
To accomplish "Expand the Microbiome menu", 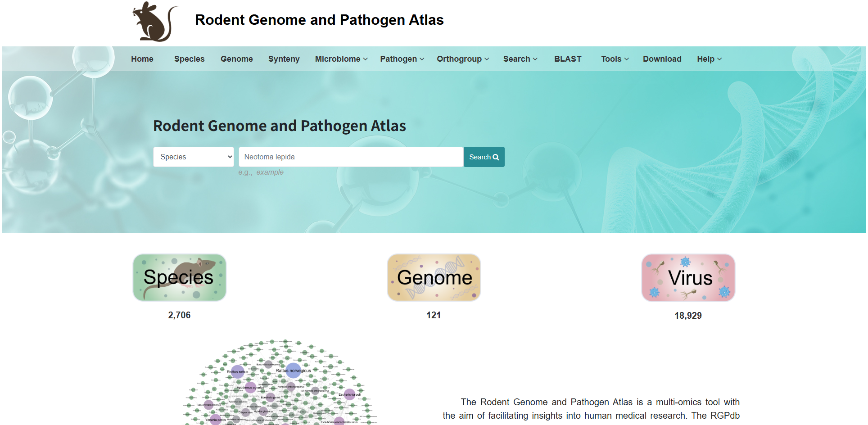I will click(x=341, y=59).
